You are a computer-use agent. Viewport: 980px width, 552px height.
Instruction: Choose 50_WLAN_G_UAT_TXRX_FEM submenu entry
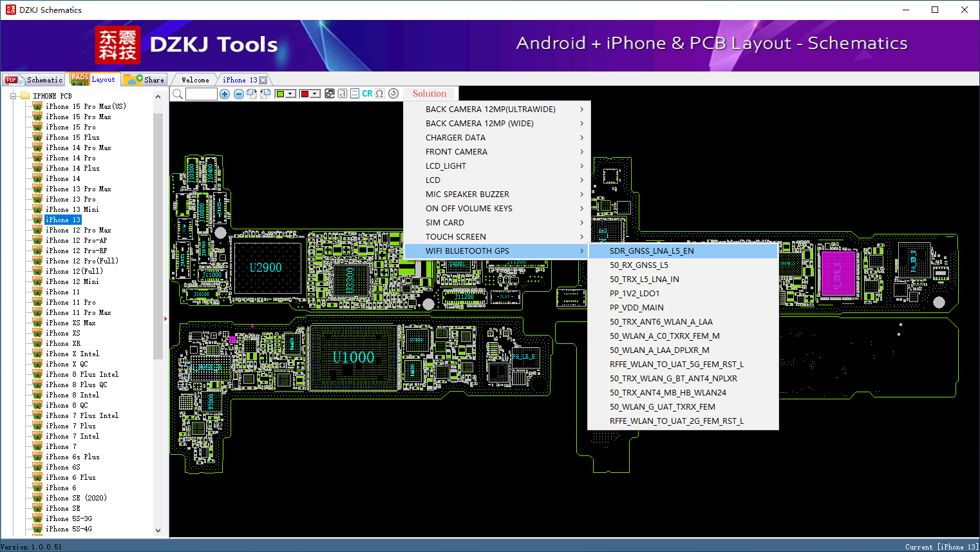coord(683,407)
